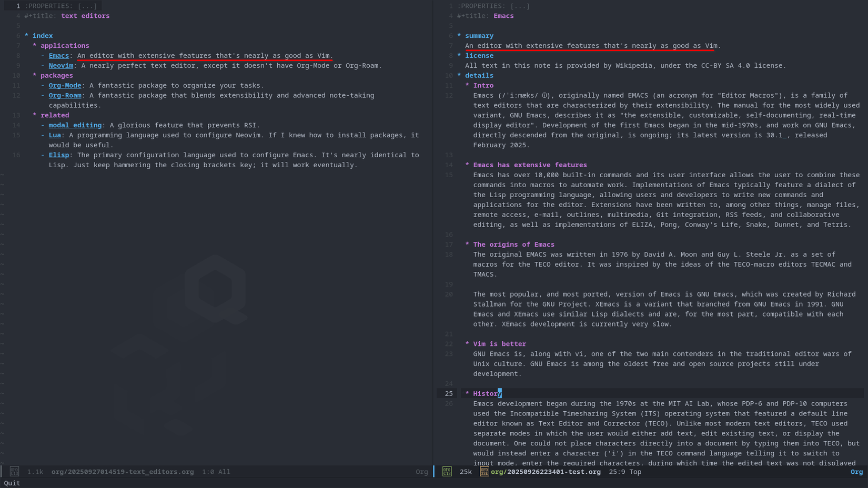Click the orange icon beside test.org filename
This screenshot has width=868, height=488.
pyautogui.click(x=484, y=472)
